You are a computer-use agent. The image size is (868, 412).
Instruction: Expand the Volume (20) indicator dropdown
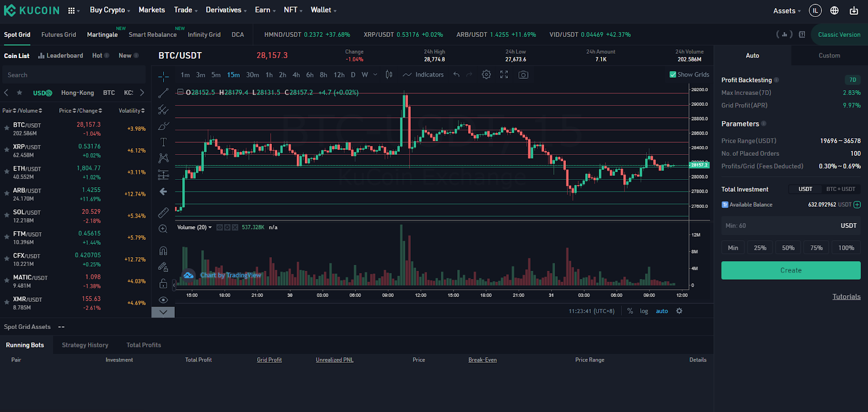point(210,227)
